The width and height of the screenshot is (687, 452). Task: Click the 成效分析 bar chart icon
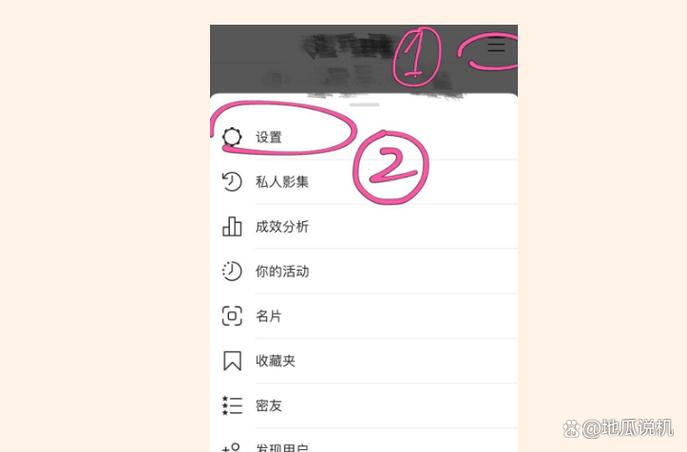click(232, 226)
